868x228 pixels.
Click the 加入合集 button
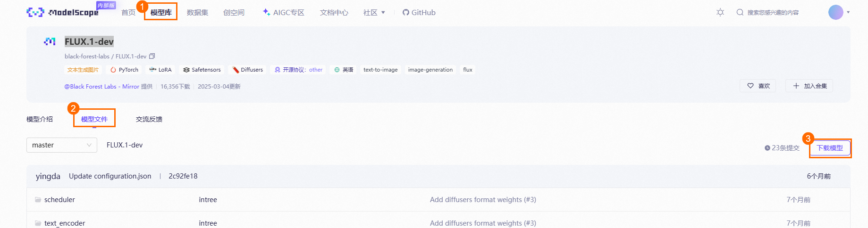809,86
